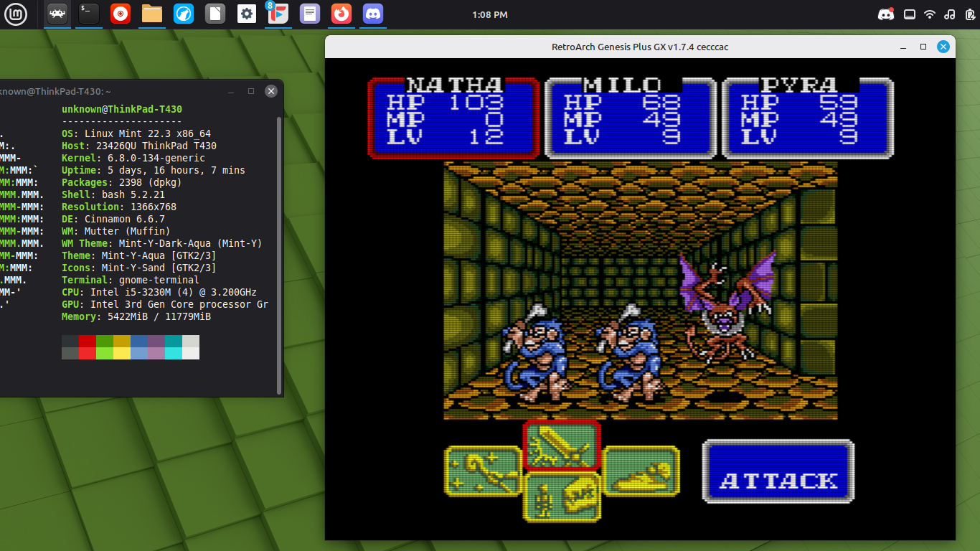980x551 pixels.
Task: Open System Settings gear in the panel
Action: [247, 14]
